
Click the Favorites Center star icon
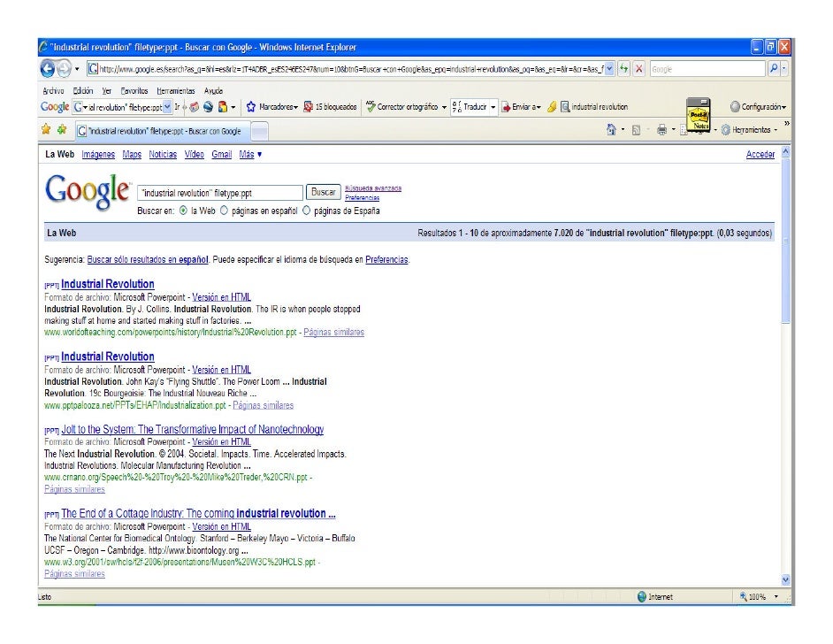click(46, 129)
